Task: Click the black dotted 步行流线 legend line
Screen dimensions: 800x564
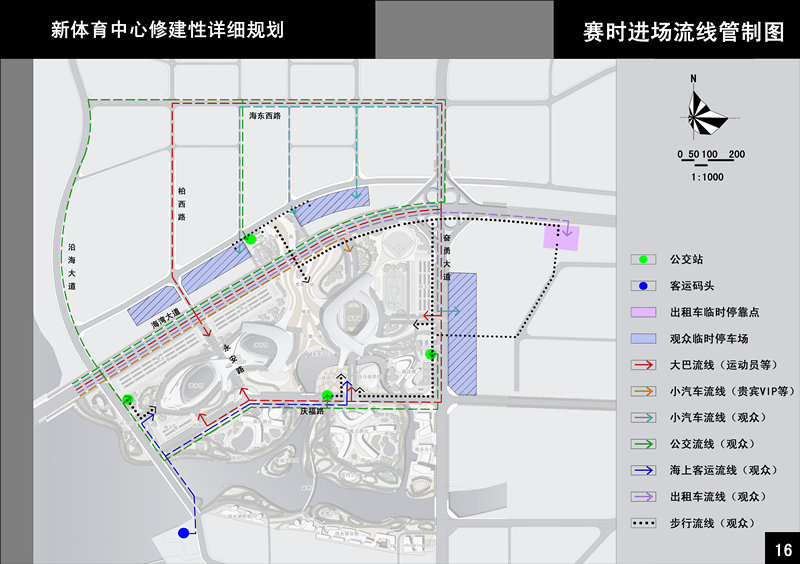Action: (x=645, y=523)
